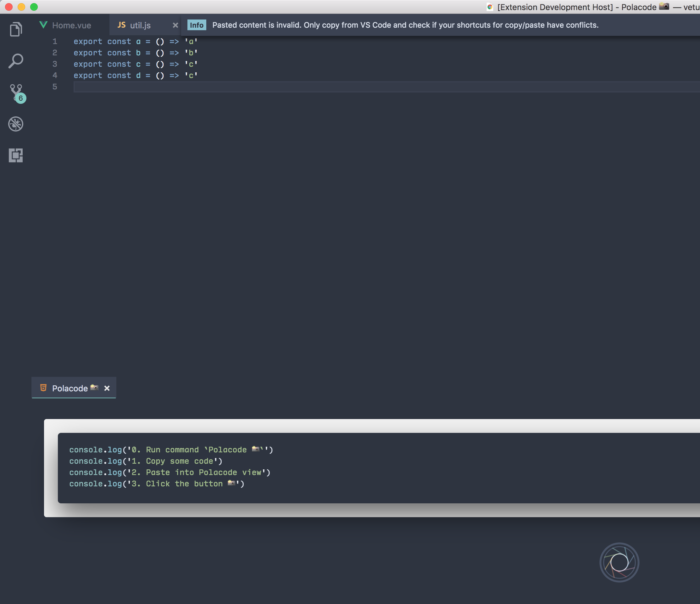Click the badge counter on Source Control icon

tap(21, 99)
